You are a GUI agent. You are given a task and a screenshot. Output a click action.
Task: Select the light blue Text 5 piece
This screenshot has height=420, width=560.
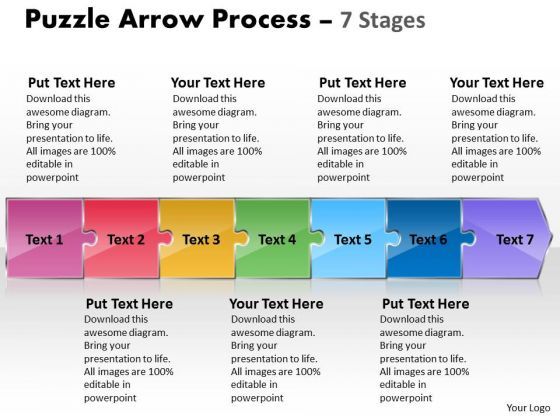tap(349, 239)
